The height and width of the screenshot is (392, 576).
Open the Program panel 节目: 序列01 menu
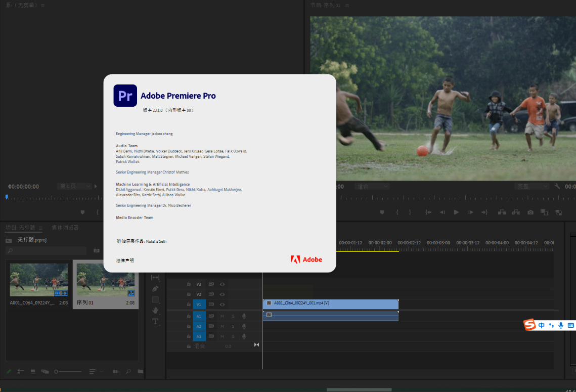pyautogui.click(x=347, y=6)
